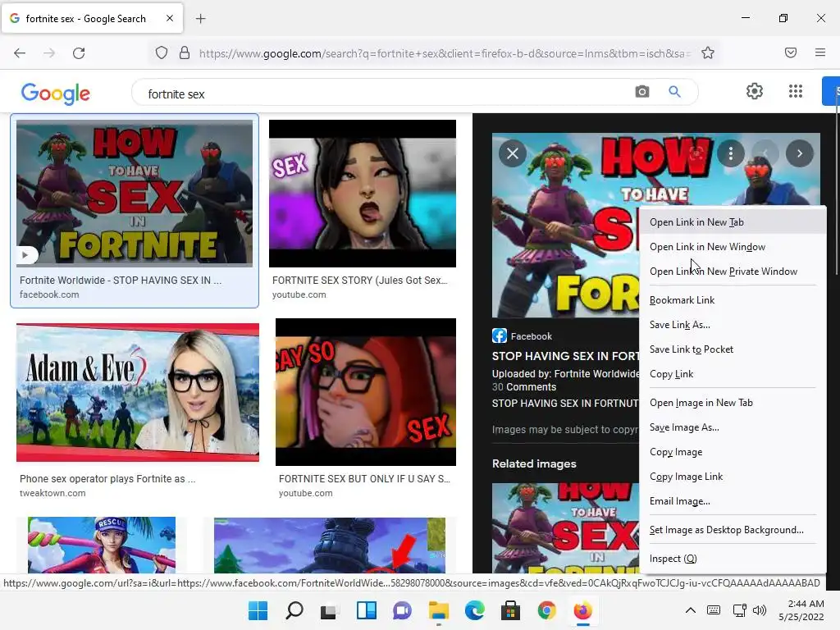Image resolution: width=840 pixels, height=630 pixels.
Task: Choose Open Link in New Window
Action: [x=733, y=246]
